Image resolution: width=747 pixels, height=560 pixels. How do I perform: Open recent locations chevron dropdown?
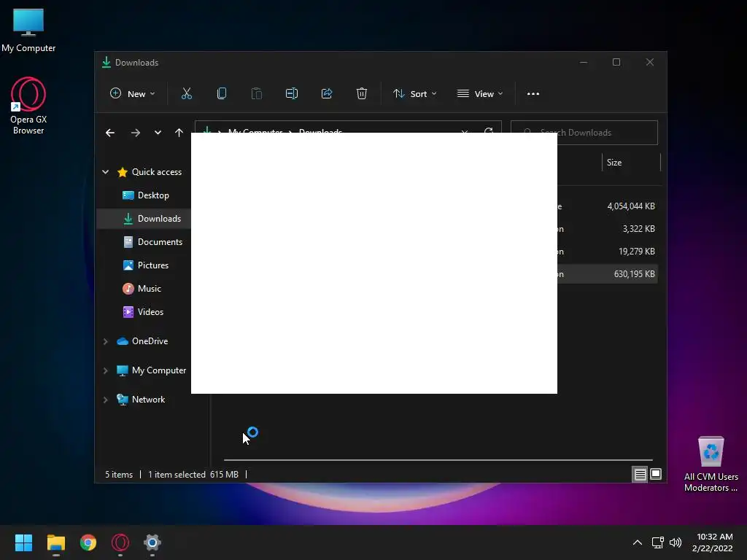158,133
